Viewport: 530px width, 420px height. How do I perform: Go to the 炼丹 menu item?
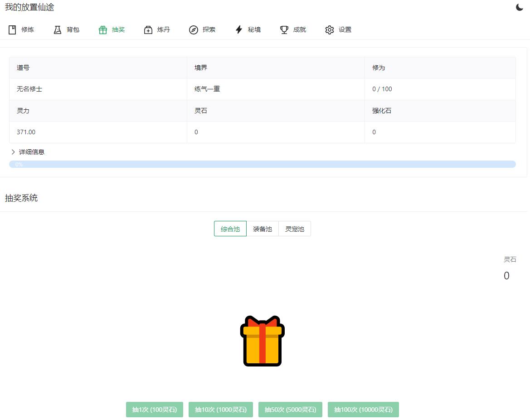[157, 30]
